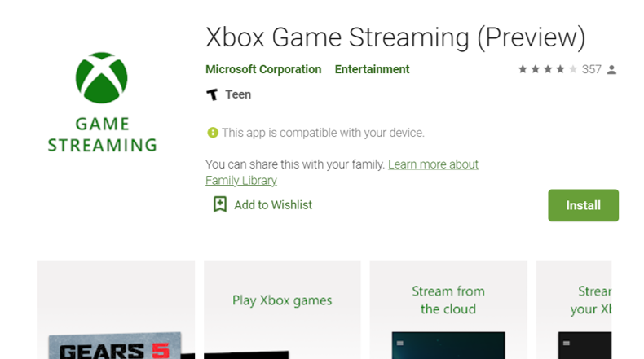The width and height of the screenshot is (644, 359).
Task: Click the Xbox Game Streaming (Preview) title
Action: pos(395,37)
